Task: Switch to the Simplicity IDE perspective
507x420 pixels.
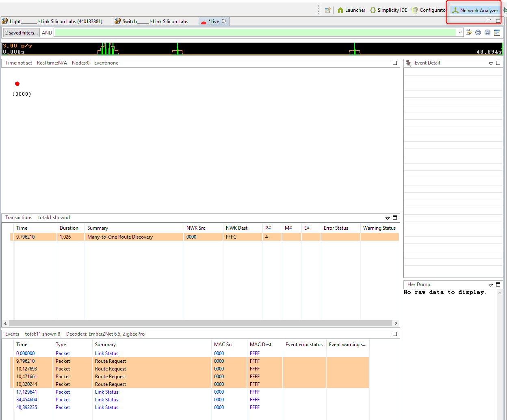Action: click(388, 10)
